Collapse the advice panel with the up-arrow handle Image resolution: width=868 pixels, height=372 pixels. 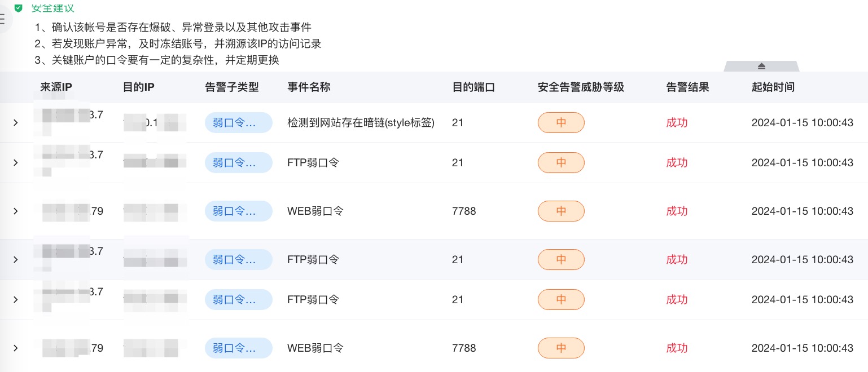pyautogui.click(x=761, y=66)
